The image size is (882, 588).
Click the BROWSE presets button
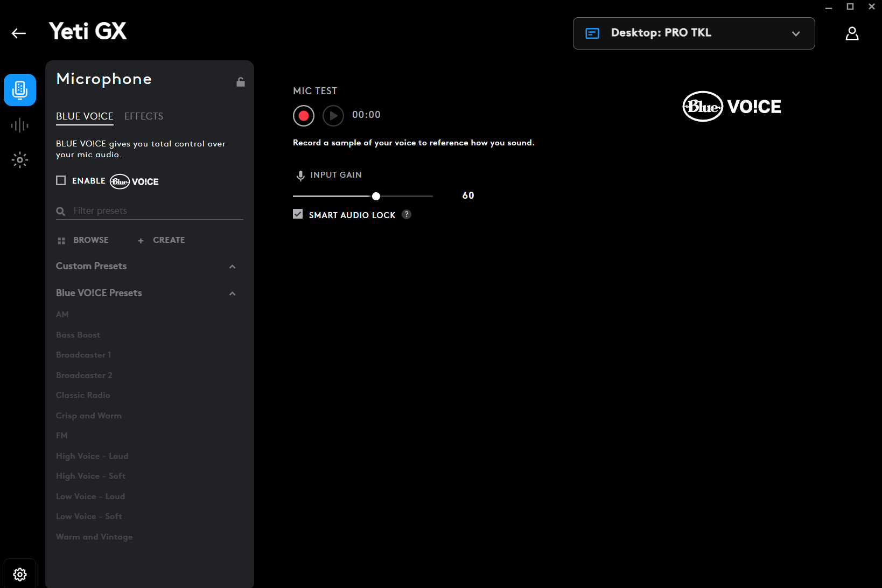(83, 240)
